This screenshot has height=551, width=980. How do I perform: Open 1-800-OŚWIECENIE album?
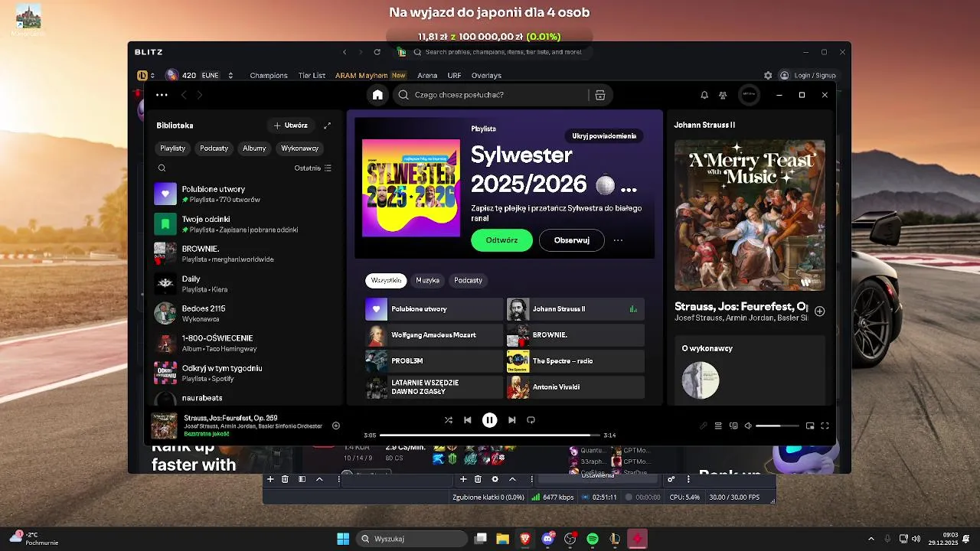[243, 343]
